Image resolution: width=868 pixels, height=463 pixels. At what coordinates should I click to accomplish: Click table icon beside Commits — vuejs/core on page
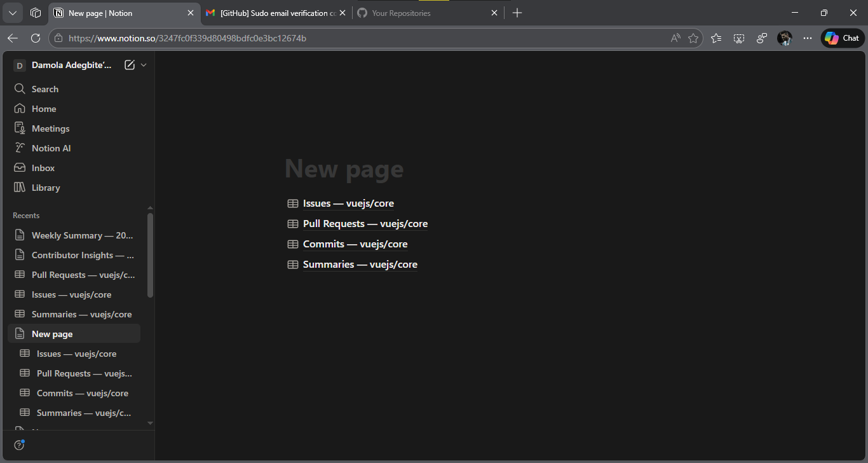[x=293, y=244]
